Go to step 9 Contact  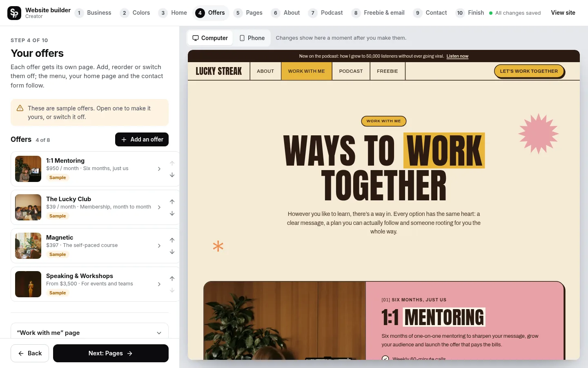coord(430,13)
